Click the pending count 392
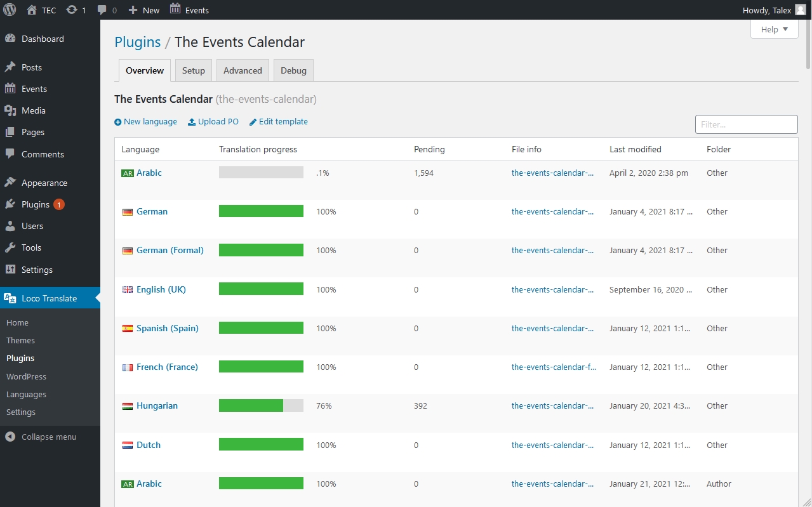The image size is (812, 507). click(x=420, y=406)
